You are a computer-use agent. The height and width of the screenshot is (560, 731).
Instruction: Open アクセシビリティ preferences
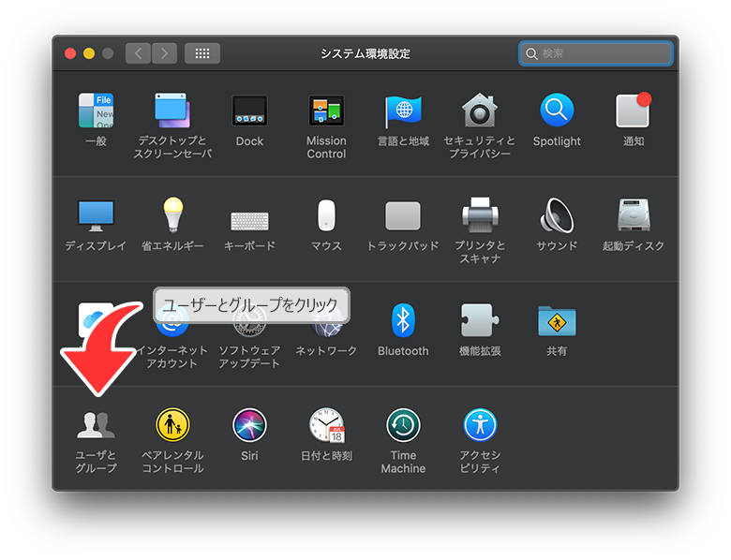[x=480, y=425]
